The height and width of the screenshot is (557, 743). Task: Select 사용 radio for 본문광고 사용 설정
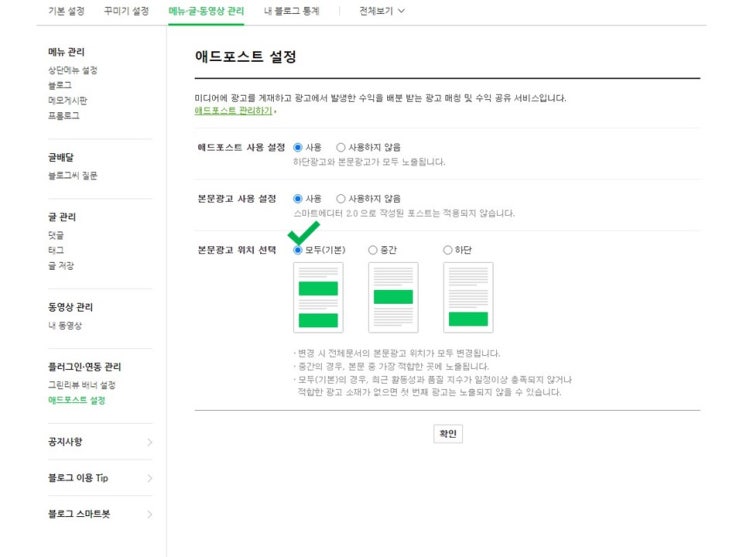pyautogui.click(x=298, y=198)
